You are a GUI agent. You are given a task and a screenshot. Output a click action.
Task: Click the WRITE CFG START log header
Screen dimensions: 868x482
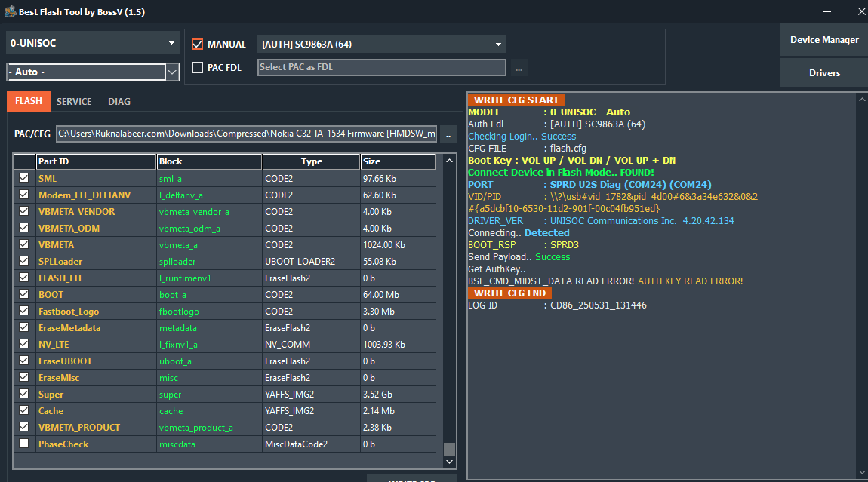point(516,100)
